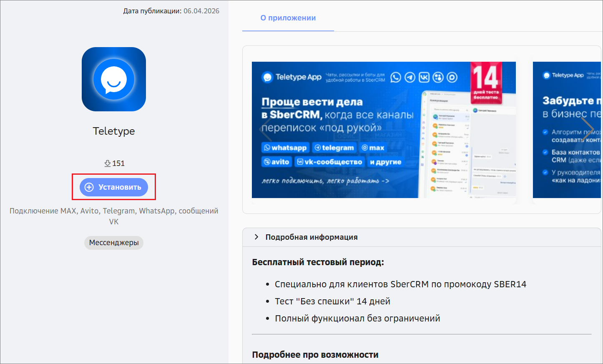Click the VK icon in banner header

424,77
